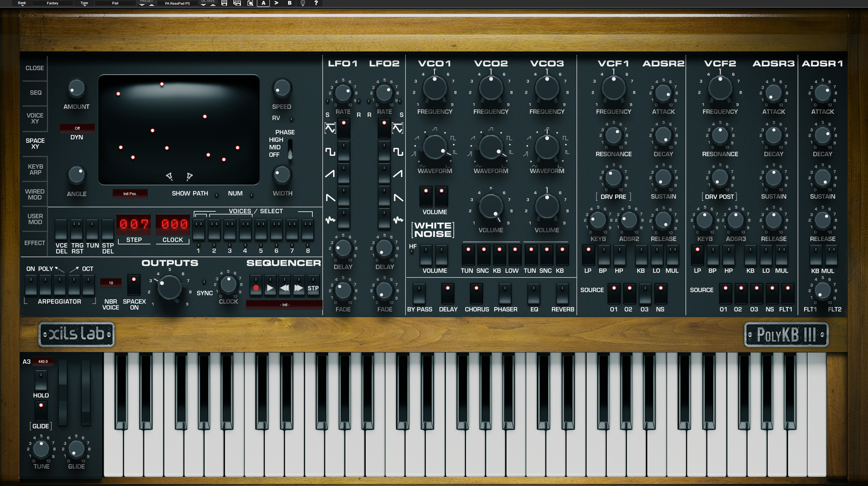Click the CLOSE panel tab

35,68
